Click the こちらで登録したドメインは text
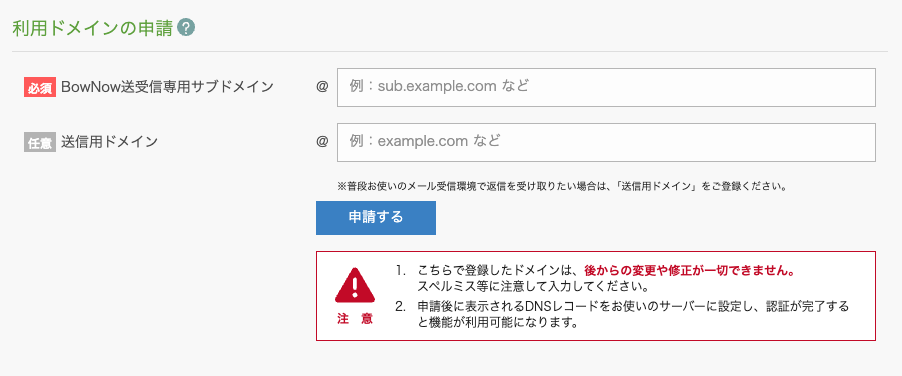 (x=500, y=271)
